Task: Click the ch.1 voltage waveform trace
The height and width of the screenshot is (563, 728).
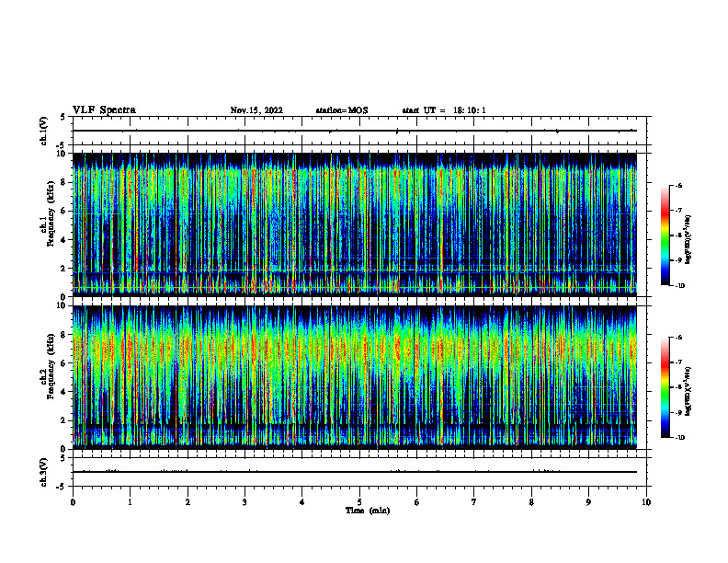Action: point(355,131)
